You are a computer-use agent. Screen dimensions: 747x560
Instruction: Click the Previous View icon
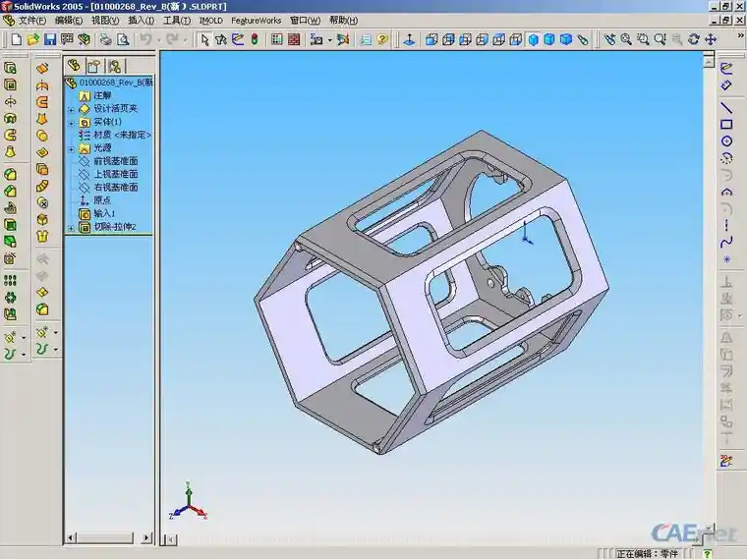[609, 39]
